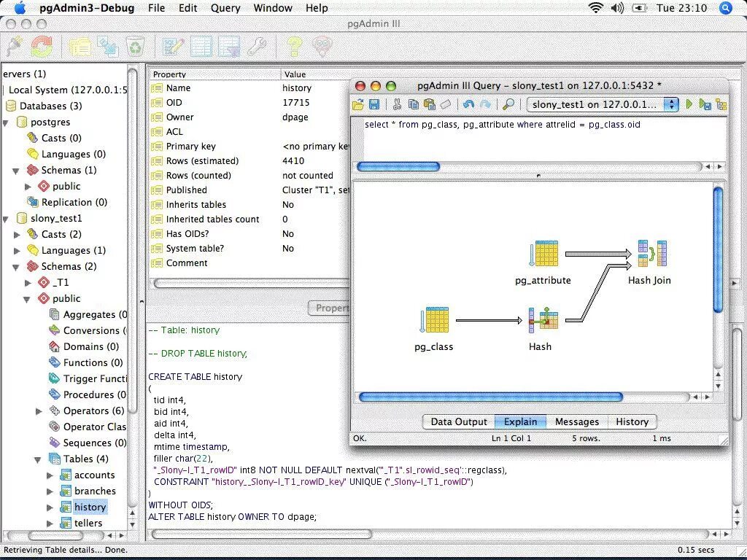Select the tellers table in tree

pos(88,524)
